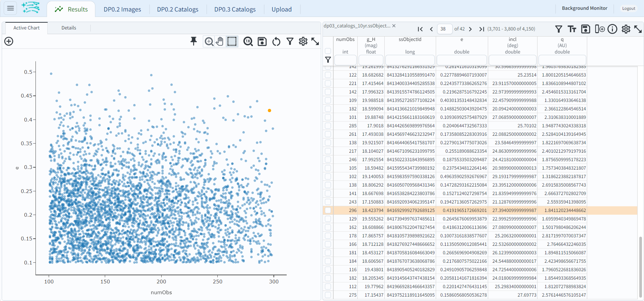This screenshot has height=301, width=644.
Task: Click the Rubin portal logo icon
Action: point(30,7)
